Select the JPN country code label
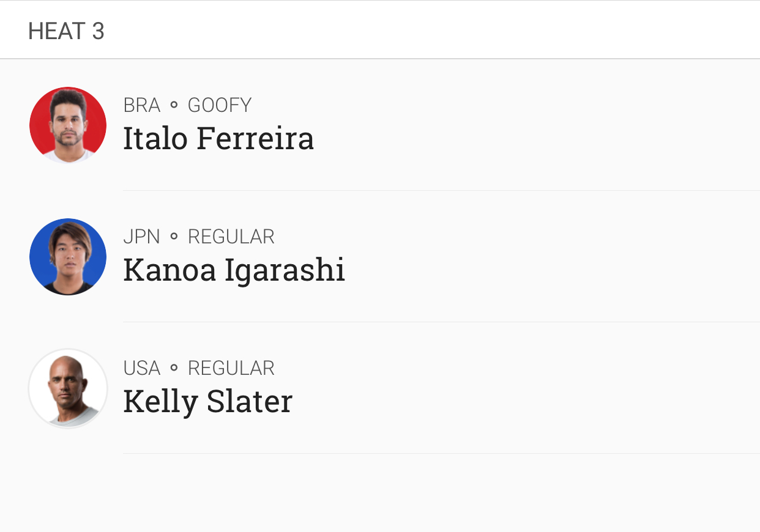The width and height of the screenshot is (760, 532). click(141, 237)
